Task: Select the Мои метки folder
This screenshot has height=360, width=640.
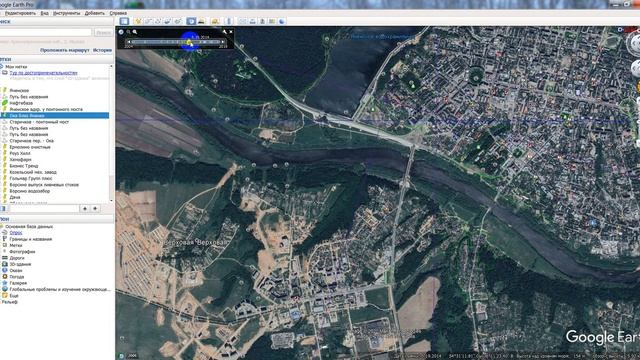Action: [16, 67]
